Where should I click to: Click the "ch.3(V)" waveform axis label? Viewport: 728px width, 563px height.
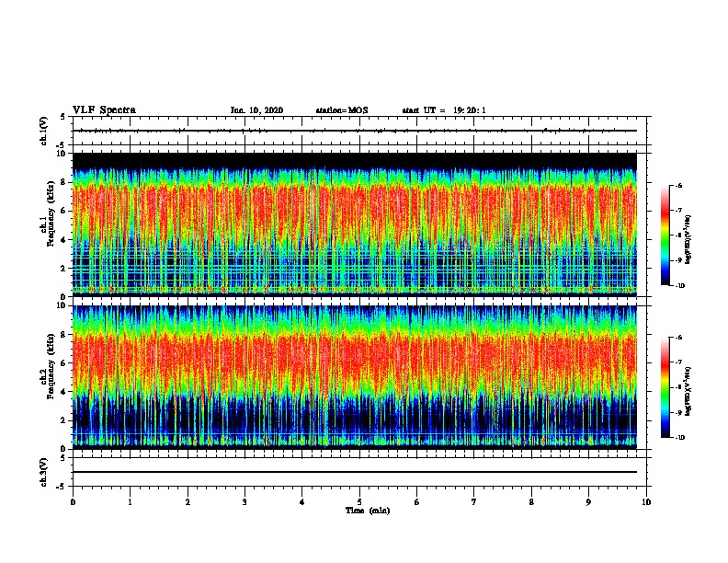[x=44, y=472]
